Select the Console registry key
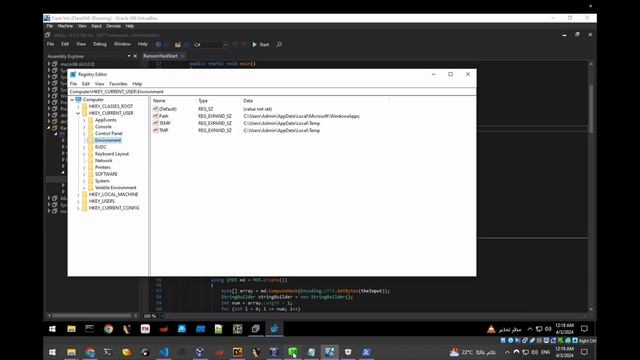Screen dimensions: 640x360 (x=103, y=127)
